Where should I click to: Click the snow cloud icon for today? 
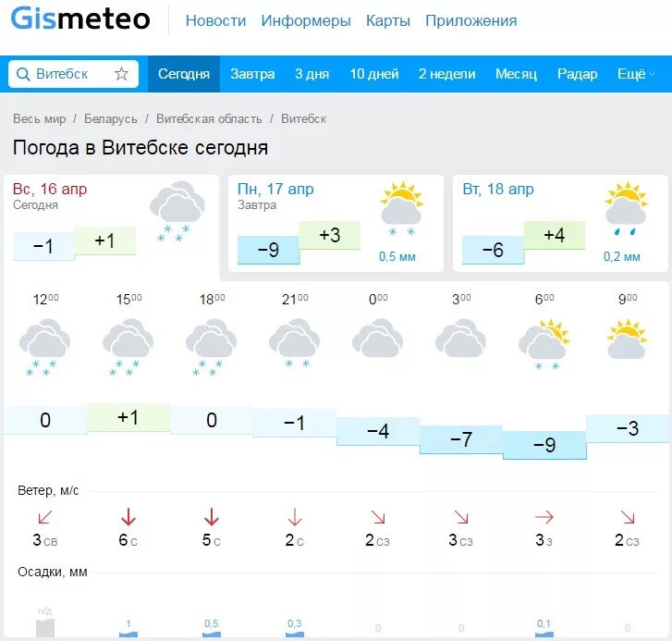click(x=177, y=212)
